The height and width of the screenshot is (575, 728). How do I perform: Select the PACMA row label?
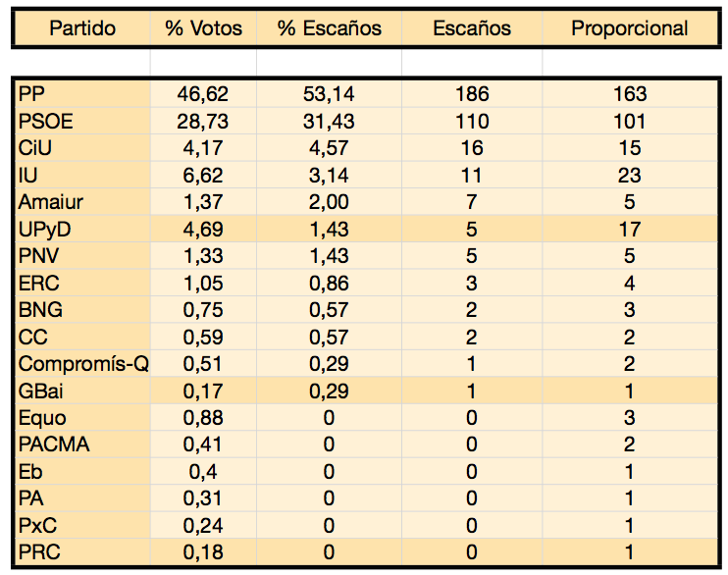(x=82, y=444)
